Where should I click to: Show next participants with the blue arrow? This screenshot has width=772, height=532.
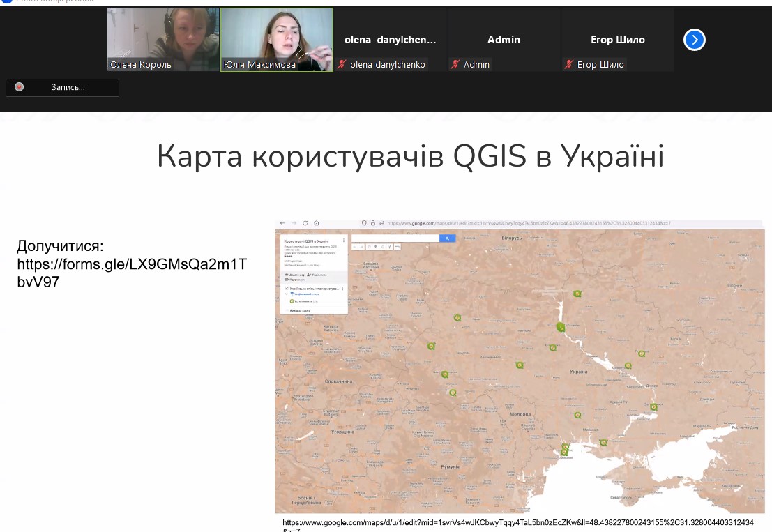pyautogui.click(x=694, y=40)
